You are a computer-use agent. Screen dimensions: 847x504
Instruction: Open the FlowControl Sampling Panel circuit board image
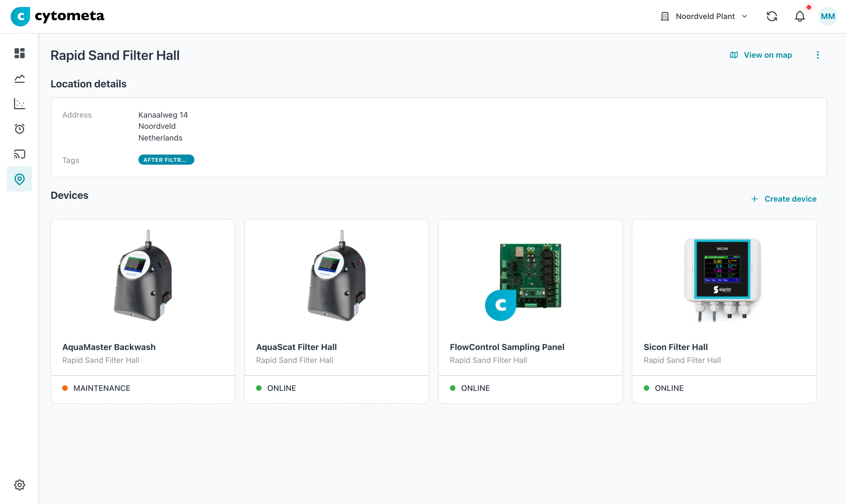click(530, 276)
